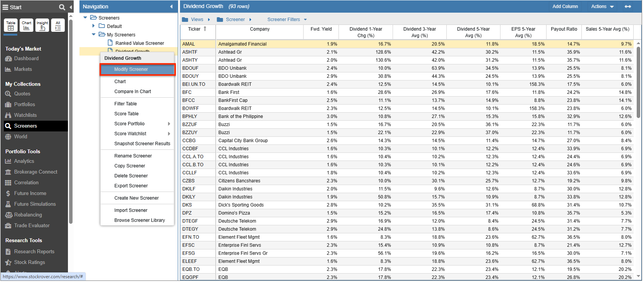Image resolution: width=644 pixels, height=282 pixels.
Task: Switch to the Chart view icon
Action: tap(26, 25)
